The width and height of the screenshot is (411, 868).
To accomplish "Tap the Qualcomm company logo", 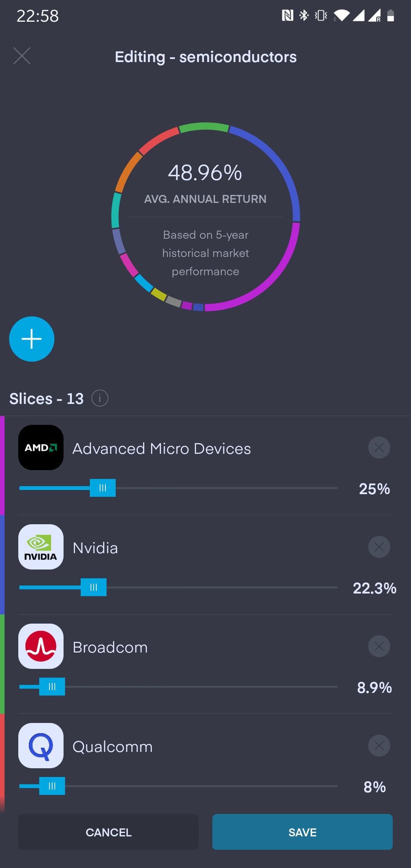I will point(41,745).
